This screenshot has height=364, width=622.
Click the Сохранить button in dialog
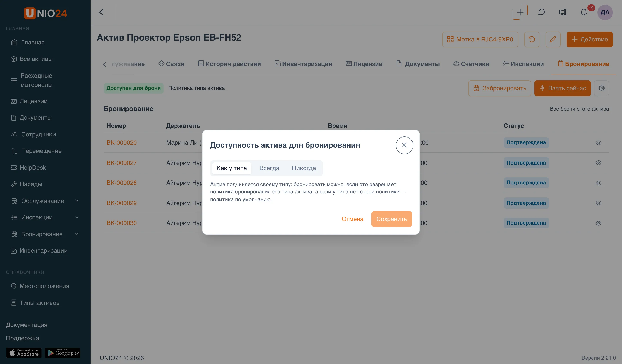click(x=392, y=219)
